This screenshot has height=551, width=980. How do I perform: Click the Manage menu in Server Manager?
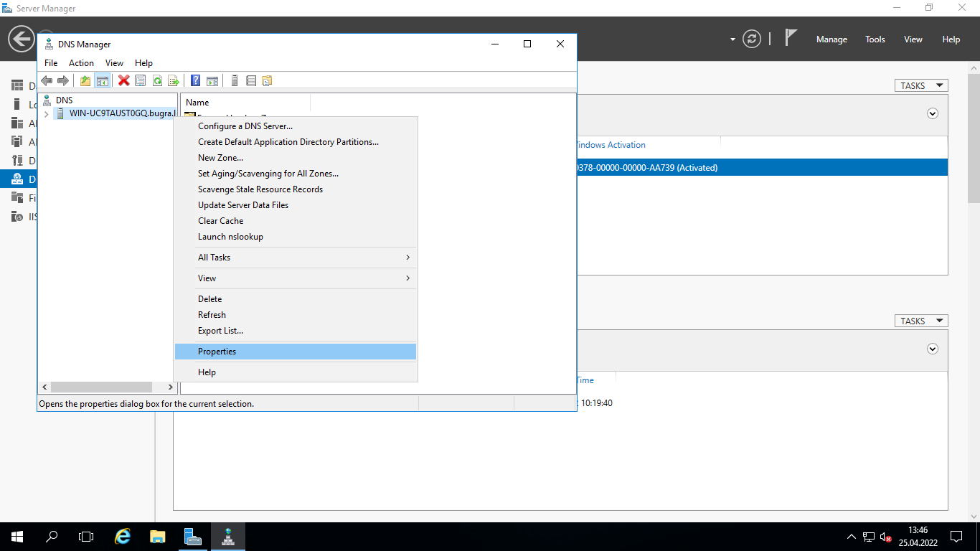[x=831, y=39]
